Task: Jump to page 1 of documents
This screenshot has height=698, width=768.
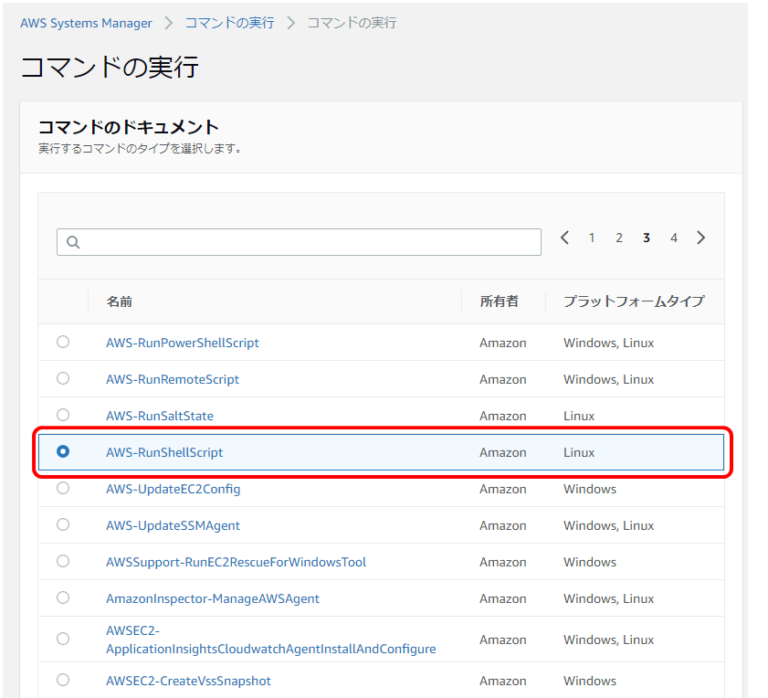Action: coord(592,238)
